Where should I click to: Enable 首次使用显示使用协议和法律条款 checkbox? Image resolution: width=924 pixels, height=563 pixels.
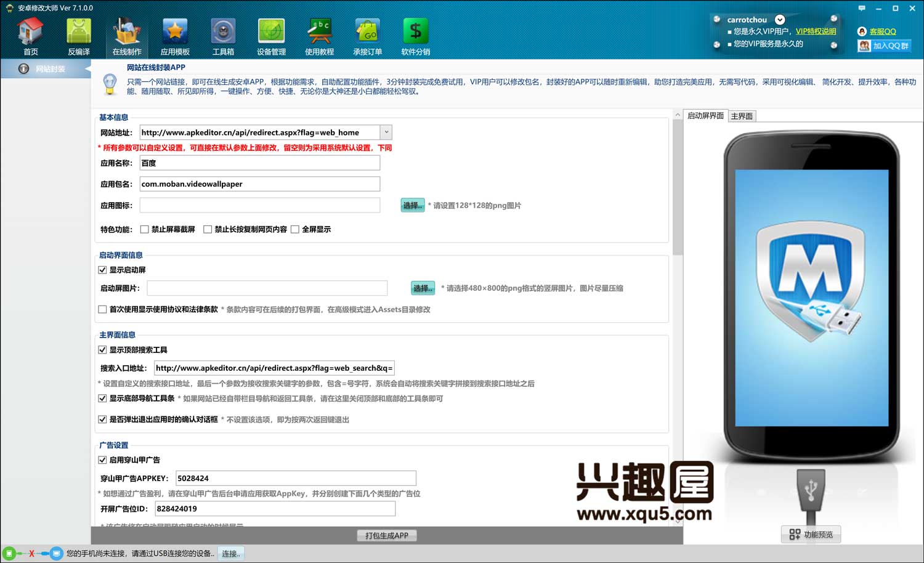[102, 309]
